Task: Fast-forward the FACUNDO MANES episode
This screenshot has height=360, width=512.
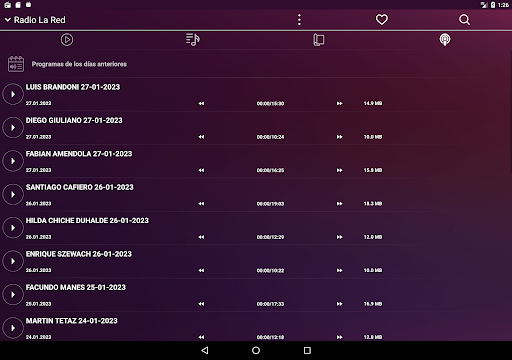Action: pos(339,304)
